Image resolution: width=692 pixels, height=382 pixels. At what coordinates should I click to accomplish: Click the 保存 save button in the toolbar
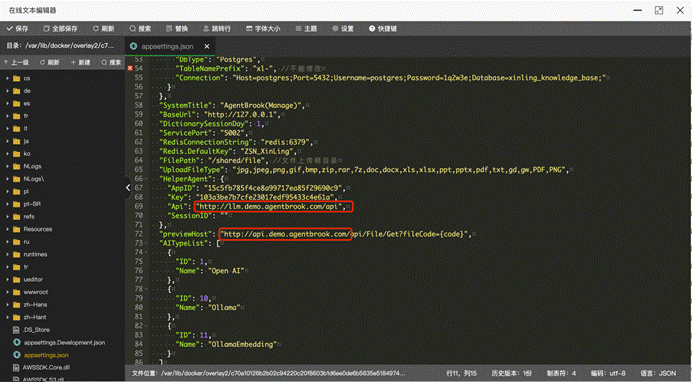(x=18, y=29)
